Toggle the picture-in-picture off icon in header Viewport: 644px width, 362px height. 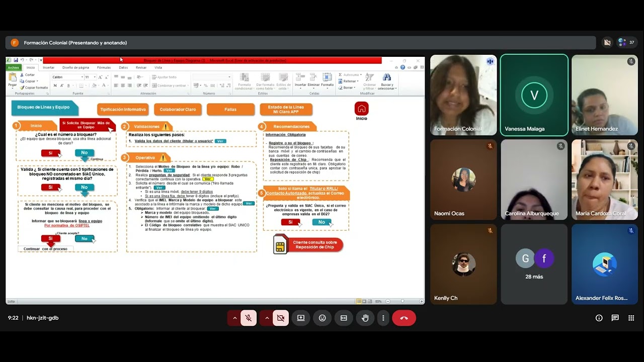607,43
